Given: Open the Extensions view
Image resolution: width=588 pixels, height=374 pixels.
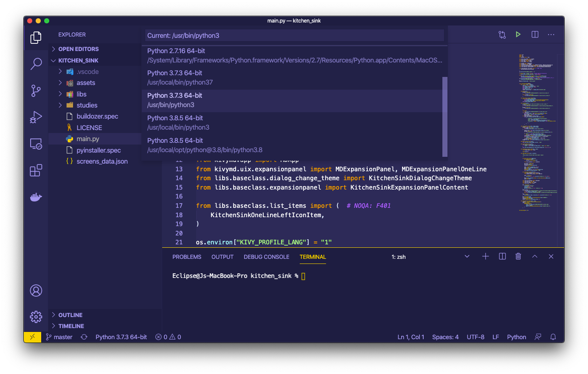Looking at the screenshot, I should [36, 170].
